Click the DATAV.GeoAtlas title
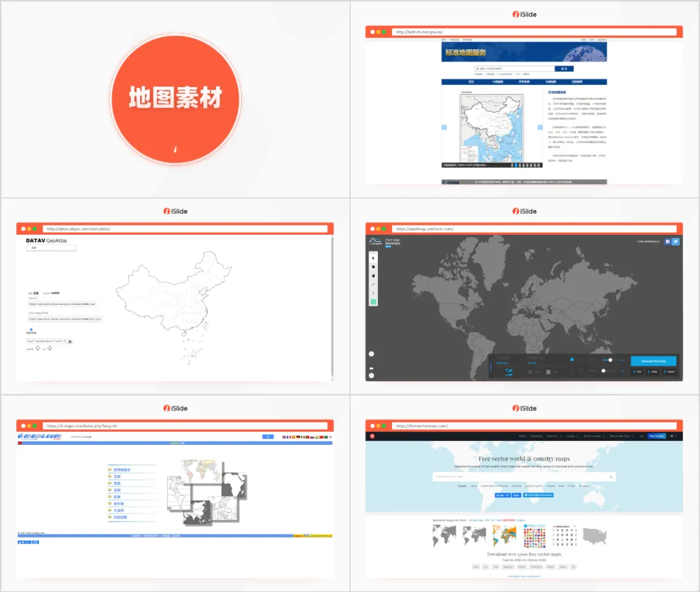The width and height of the screenshot is (700, 592). [47, 241]
